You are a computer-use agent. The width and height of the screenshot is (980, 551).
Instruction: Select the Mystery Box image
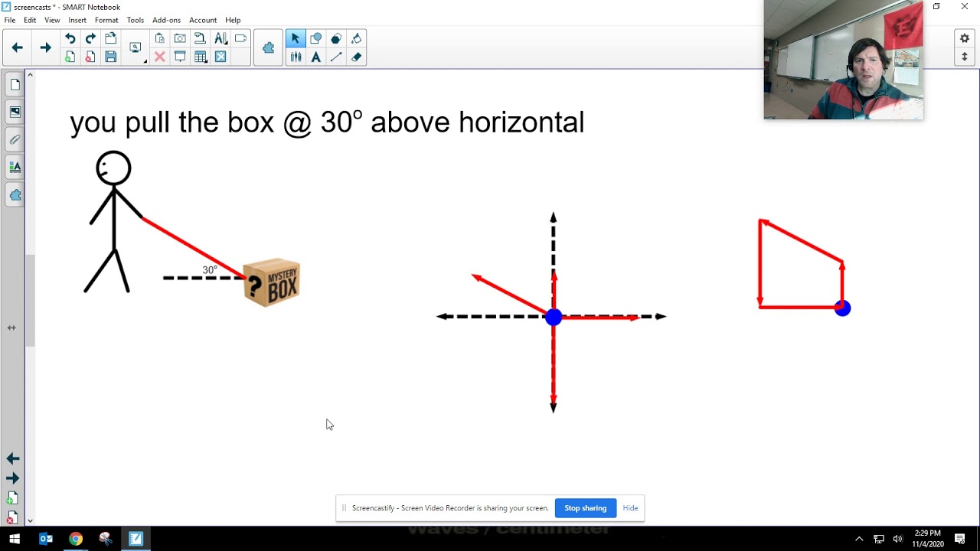(272, 282)
